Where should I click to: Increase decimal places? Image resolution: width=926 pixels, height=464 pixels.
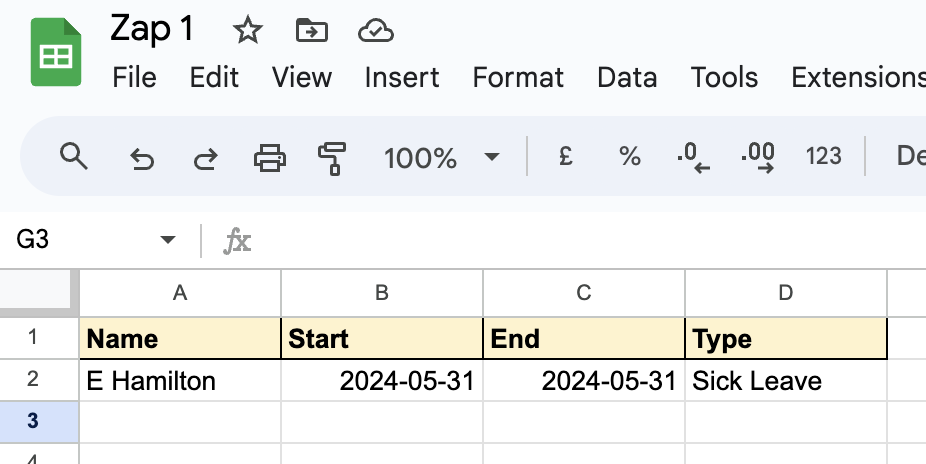[x=758, y=158]
